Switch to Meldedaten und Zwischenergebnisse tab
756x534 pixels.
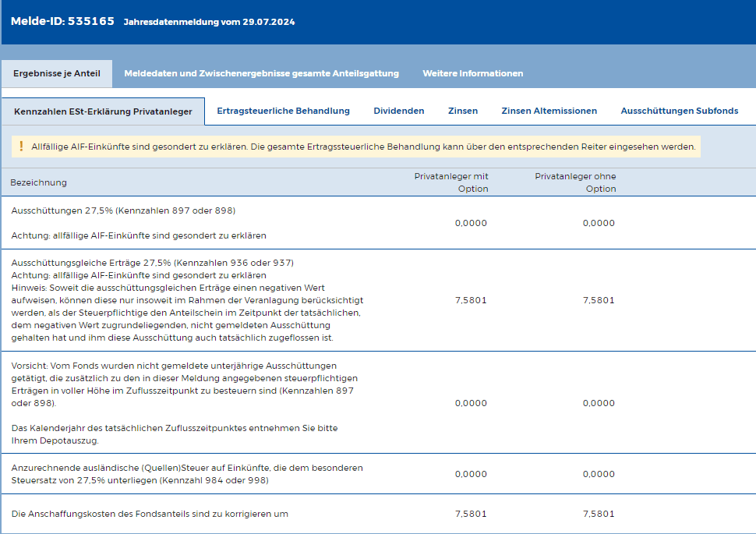[x=261, y=73]
